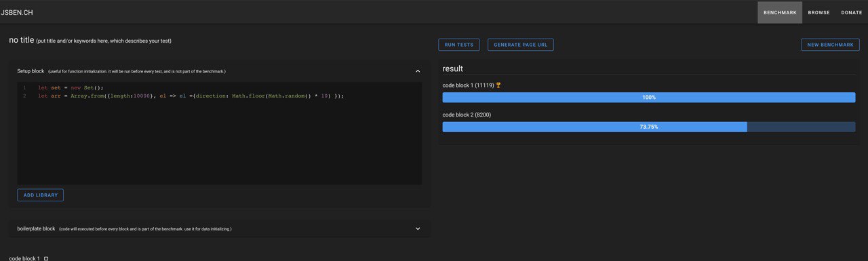Screen dimensions: 868x261
Task: Click the 'result' heading
Action: 452,68
